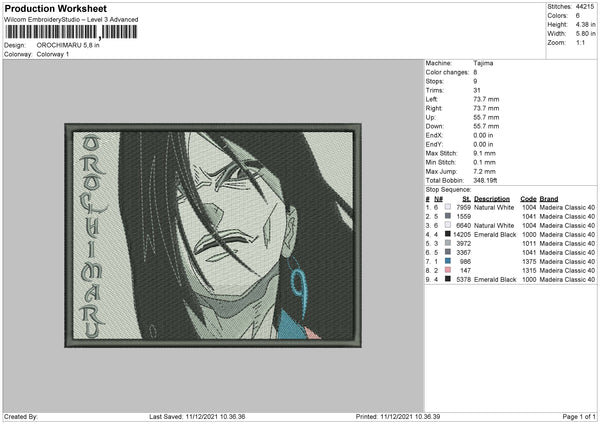Click the 'Stops:' label
Viewport: 600px width, 424px height.
point(435,81)
